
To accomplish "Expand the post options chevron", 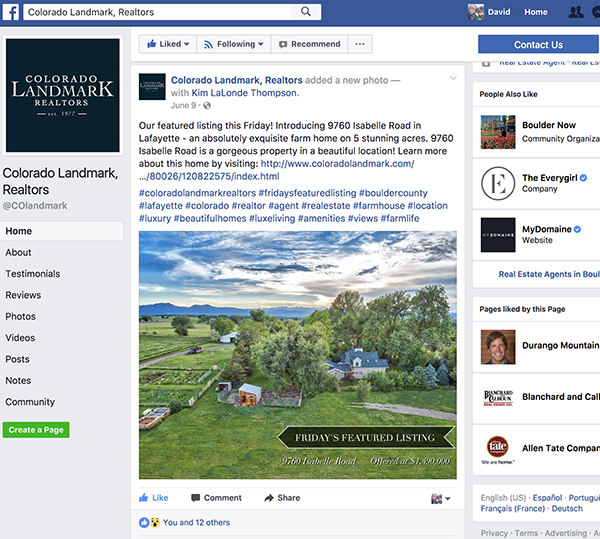I will click(x=453, y=78).
